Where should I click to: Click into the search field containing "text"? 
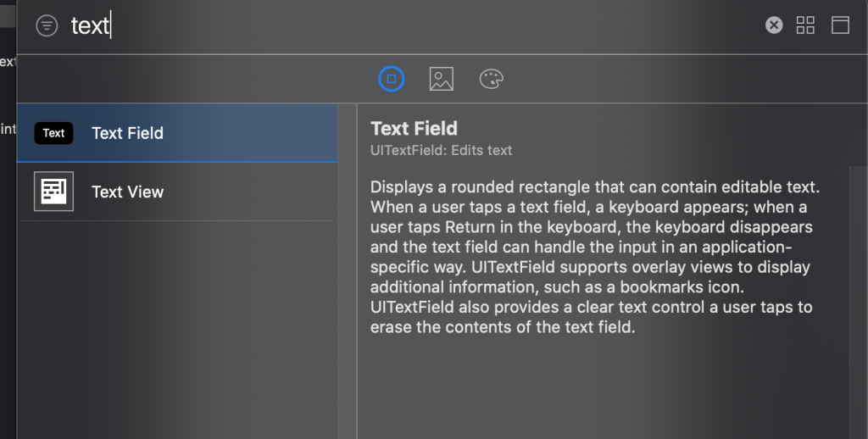click(339, 25)
